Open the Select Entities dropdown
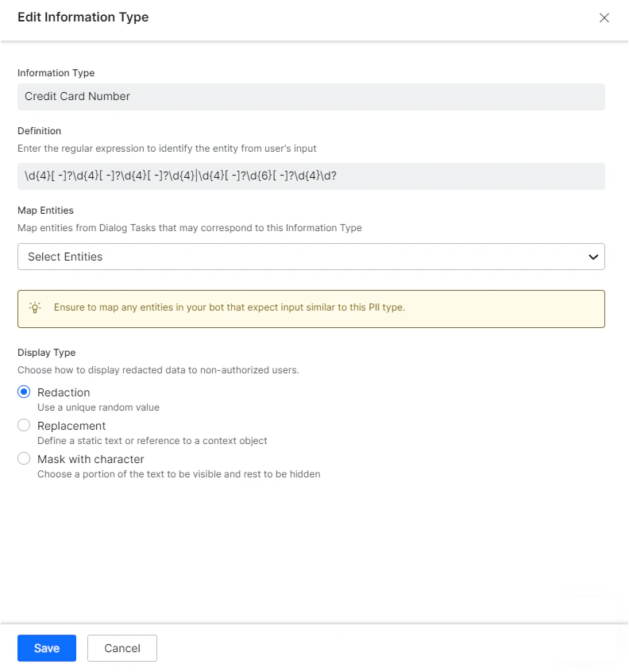This screenshot has height=672, width=629. pyautogui.click(x=311, y=257)
